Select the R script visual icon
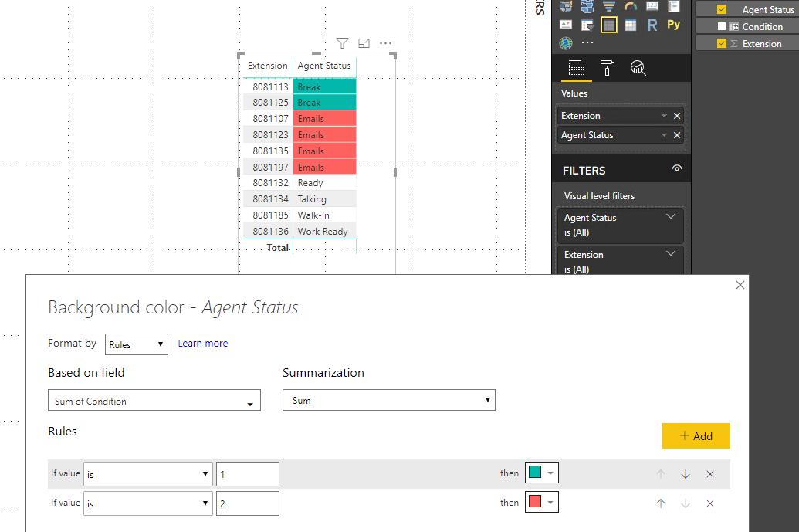Screen dimensions: 799x532 [x=652, y=25]
